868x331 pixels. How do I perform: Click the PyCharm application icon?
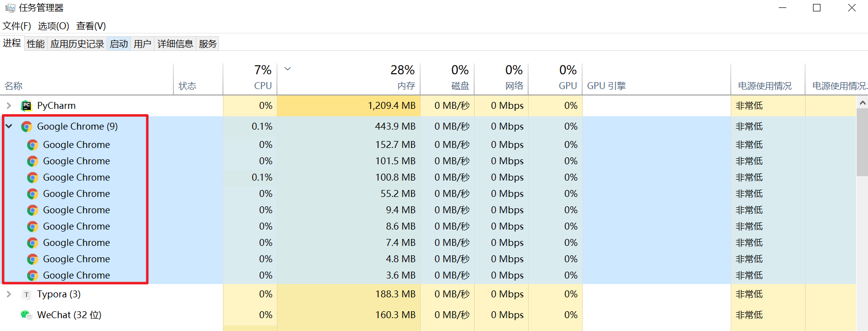pyautogui.click(x=26, y=106)
